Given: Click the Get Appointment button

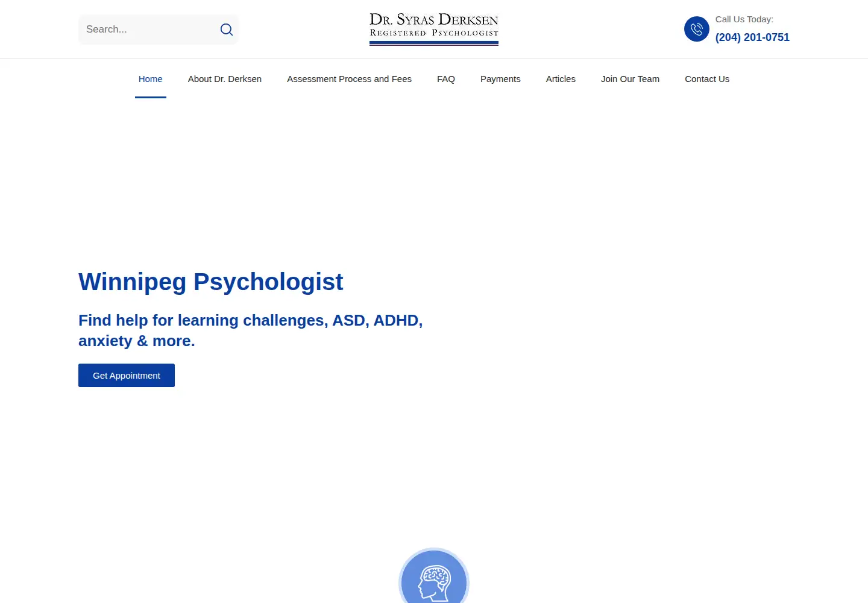Looking at the screenshot, I should pos(127,375).
